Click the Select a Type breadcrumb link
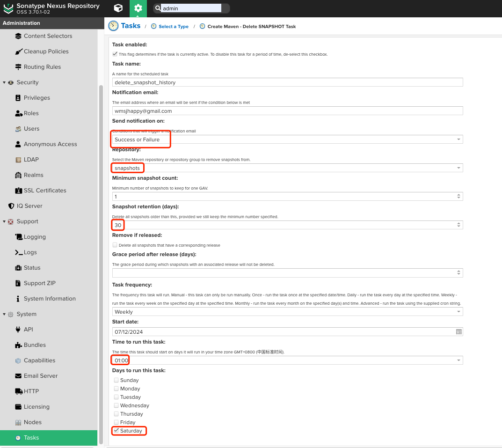Image resolution: width=502 pixels, height=448 pixels. click(x=173, y=27)
